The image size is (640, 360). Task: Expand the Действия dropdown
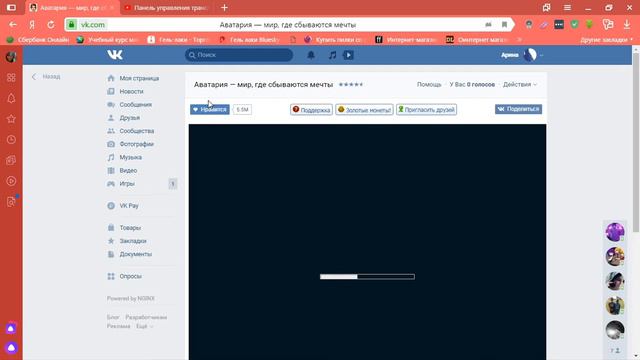(520, 84)
